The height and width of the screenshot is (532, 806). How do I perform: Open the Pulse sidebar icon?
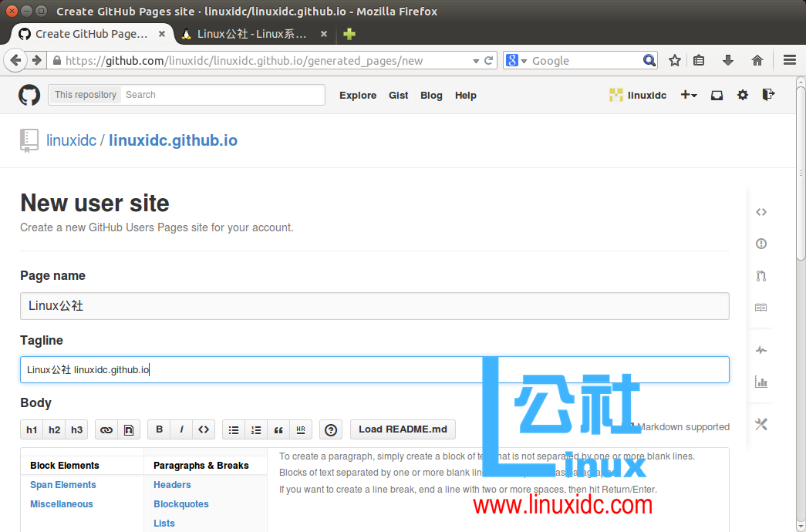(761, 351)
